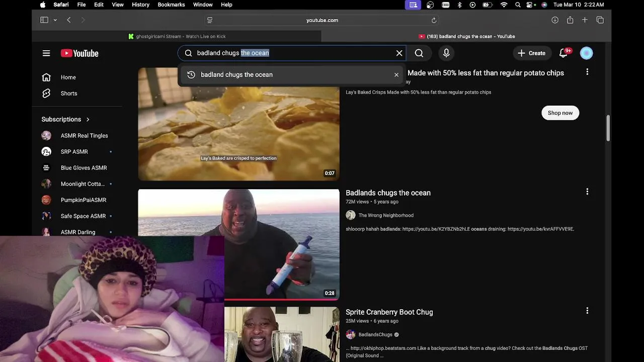Open the Window menu
644x362 pixels.
click(203, 5)
